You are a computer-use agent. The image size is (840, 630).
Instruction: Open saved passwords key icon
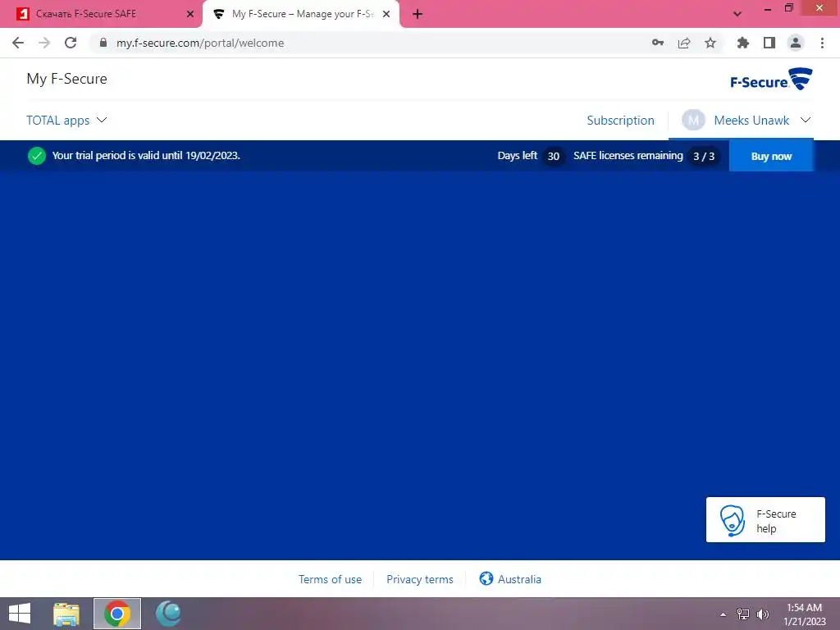pos(658,43)
